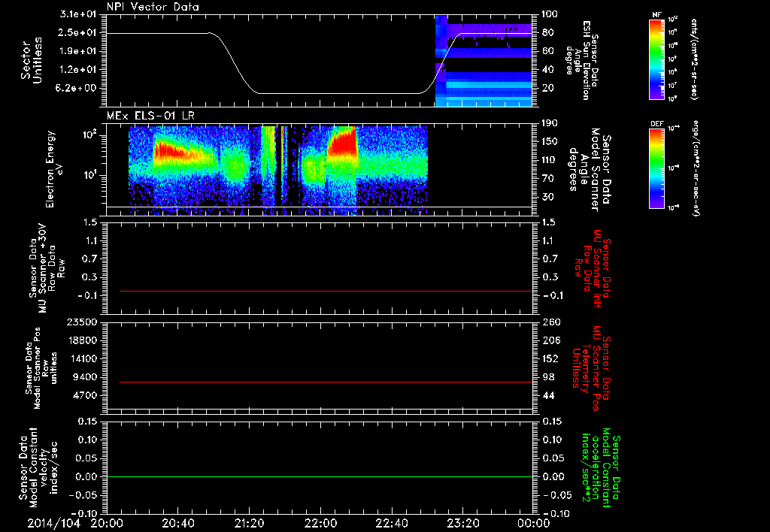Screen dimensions: 770x532
Task: Click the 190 scanner angle tick label
Action: [x=550, y=123]
